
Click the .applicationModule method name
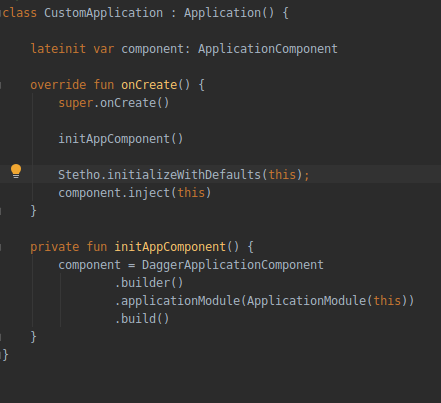coord(178,301)
